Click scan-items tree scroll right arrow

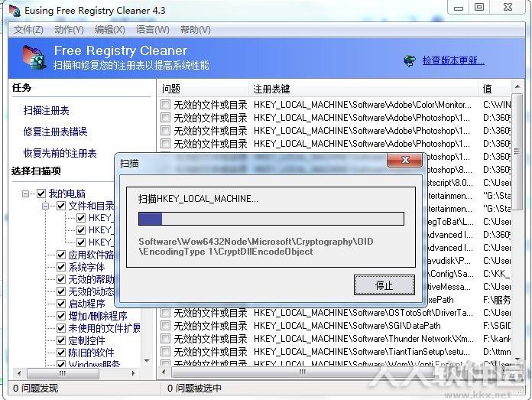click(x=133, y=373)
